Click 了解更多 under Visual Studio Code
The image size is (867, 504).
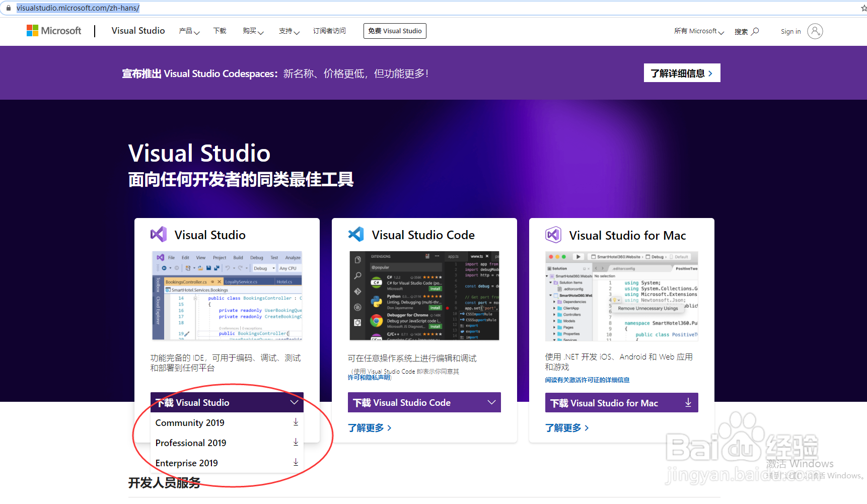tap(370, 428)
